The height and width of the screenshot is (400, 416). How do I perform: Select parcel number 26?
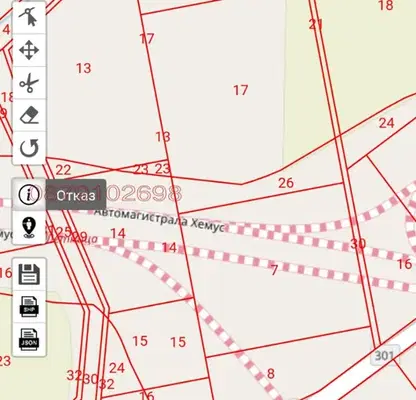click(x=286, y=183)
